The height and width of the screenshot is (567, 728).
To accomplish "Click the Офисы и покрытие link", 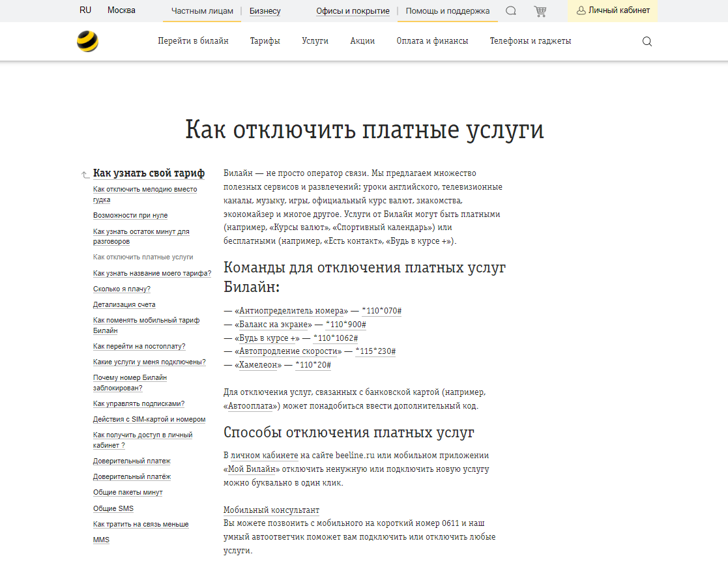I will (x=352, y=11).
